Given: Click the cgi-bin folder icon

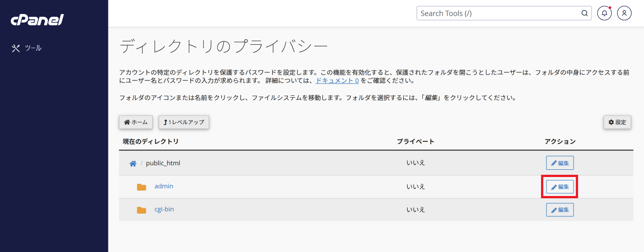Looking at the screenshot, I should pyautogui.click(x=142, y=210).
